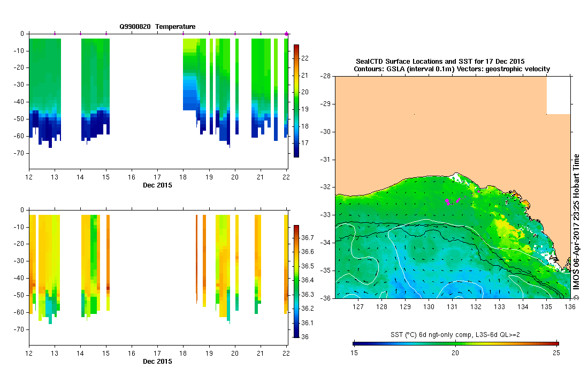Click the "Dec 2015" label under the temperature plot
588x375 pixels.
tap(157, 185)
